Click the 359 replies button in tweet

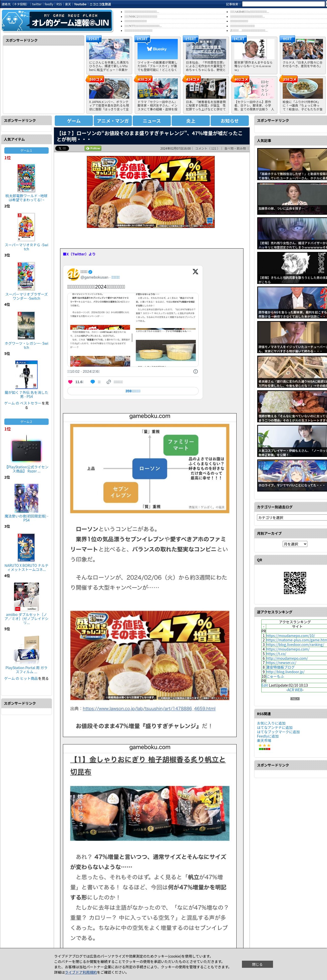pos(133,391)
